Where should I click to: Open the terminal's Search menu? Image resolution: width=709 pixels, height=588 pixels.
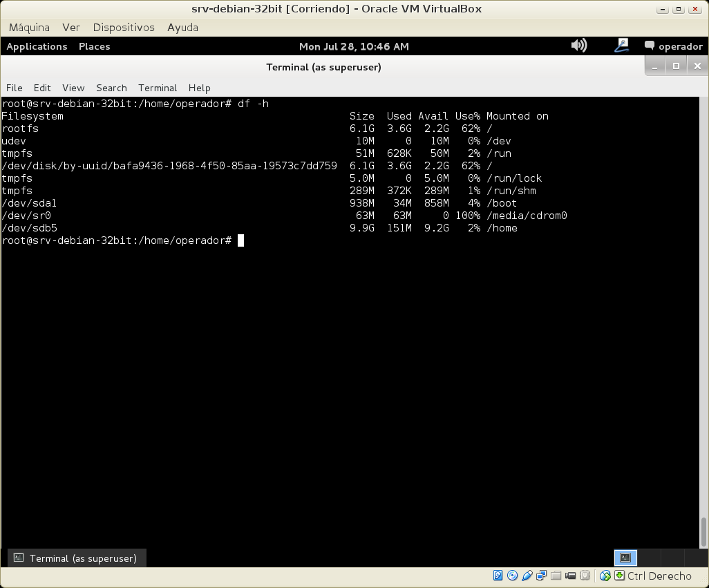pos(111,88)
